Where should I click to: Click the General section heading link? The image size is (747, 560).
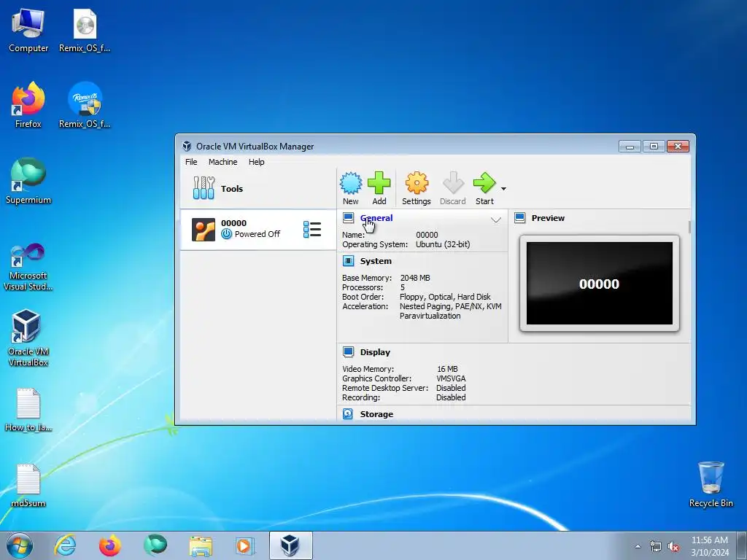pyautogui.click(x=376, y=218)
